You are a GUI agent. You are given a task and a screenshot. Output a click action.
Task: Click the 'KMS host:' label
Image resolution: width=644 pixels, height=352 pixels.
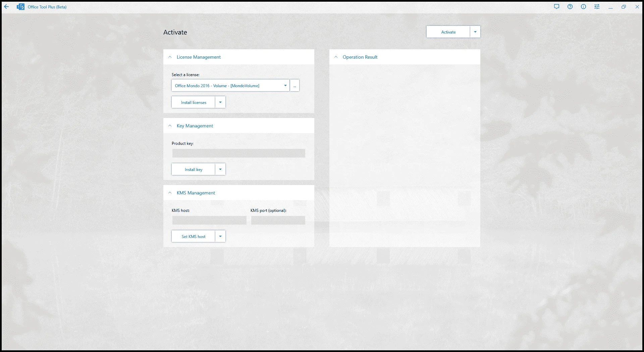(180, 211)
